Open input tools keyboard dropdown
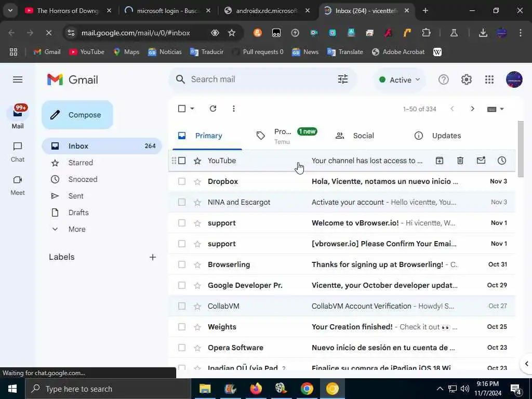The image size is (532, 399). click(495, 109)
